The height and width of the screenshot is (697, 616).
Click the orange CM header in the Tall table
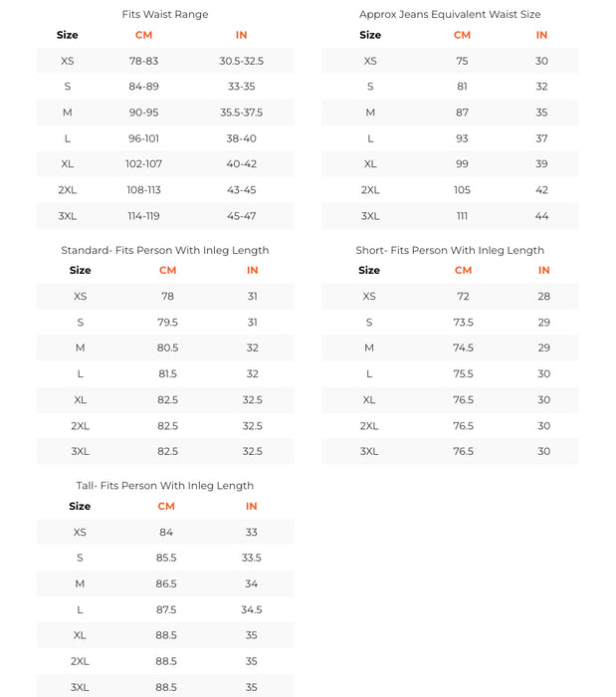pos(166,506)
